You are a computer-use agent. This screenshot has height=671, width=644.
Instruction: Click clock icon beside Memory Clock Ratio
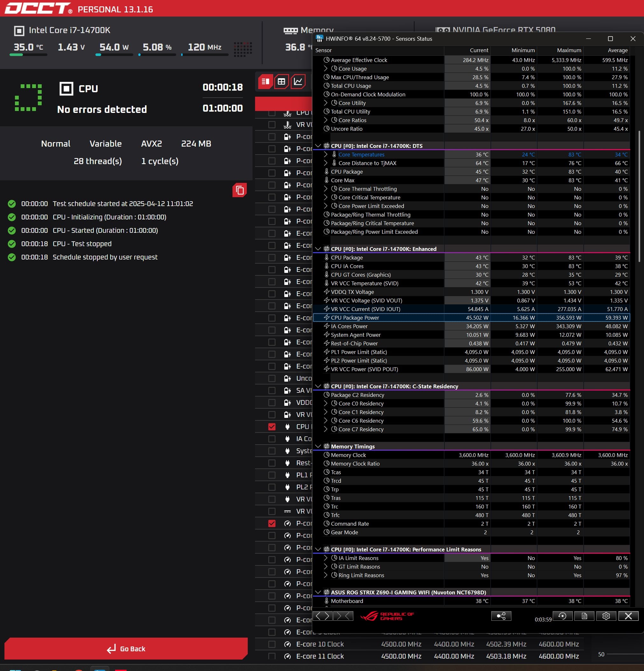coord(327,464)
